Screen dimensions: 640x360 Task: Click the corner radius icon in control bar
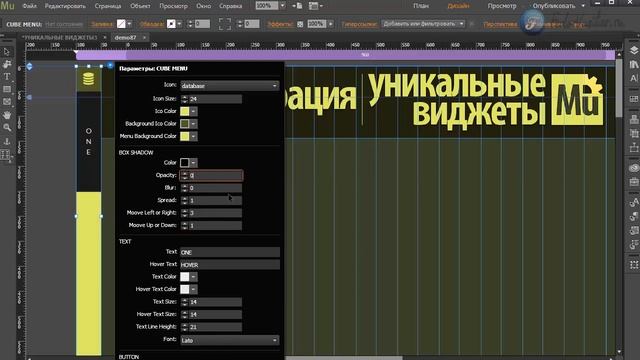[x=224, y=24]
